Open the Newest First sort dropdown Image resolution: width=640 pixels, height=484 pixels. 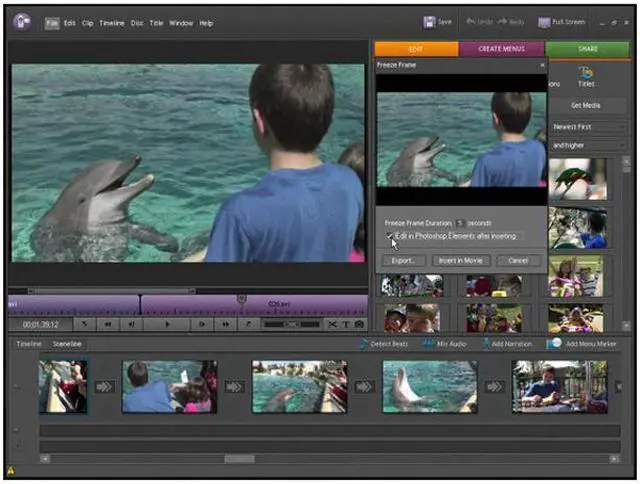pyautogui.click(x=588, y=127)
